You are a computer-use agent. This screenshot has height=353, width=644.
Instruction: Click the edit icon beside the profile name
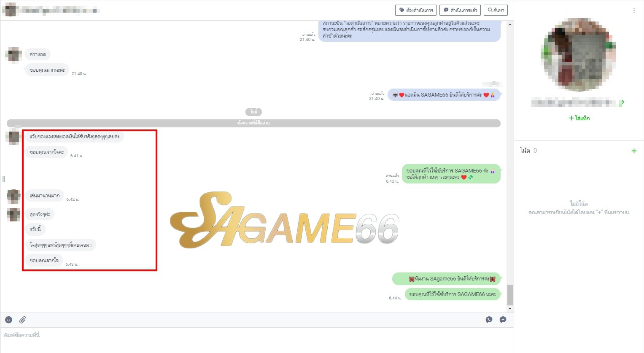click(x=623, y=102)
